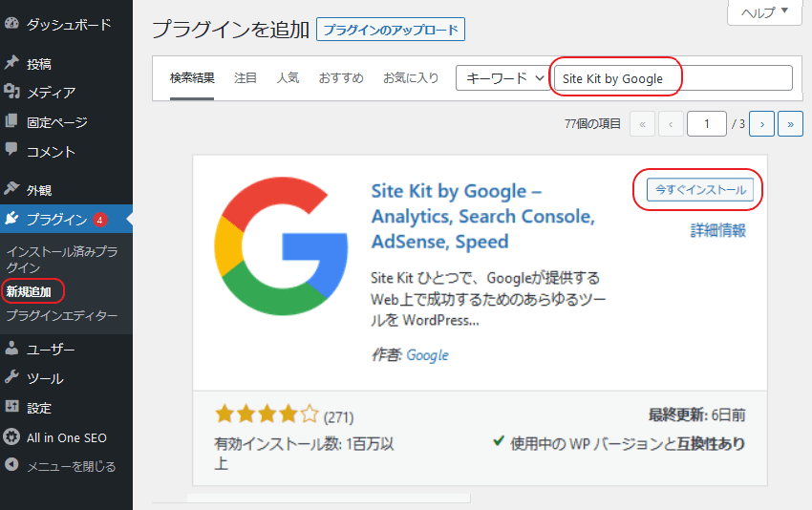Image resolution: width=812 pixels, height=510 pixels.
Task: Click the plugin search input field
Action: tap(674, 78)
